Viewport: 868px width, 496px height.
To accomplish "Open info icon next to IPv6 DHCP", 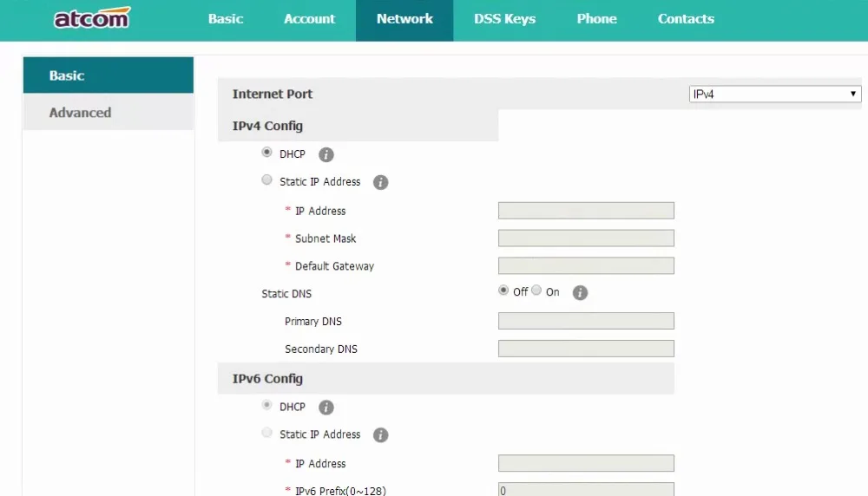I will coord(326,408).
